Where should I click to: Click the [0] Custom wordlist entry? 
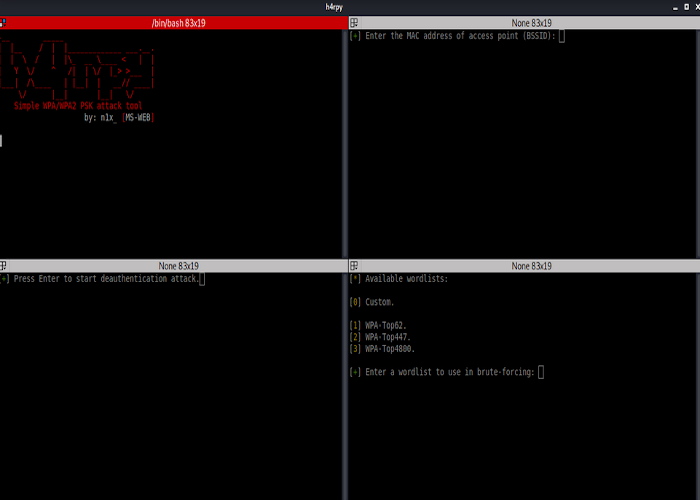click(x=372, y=302)
